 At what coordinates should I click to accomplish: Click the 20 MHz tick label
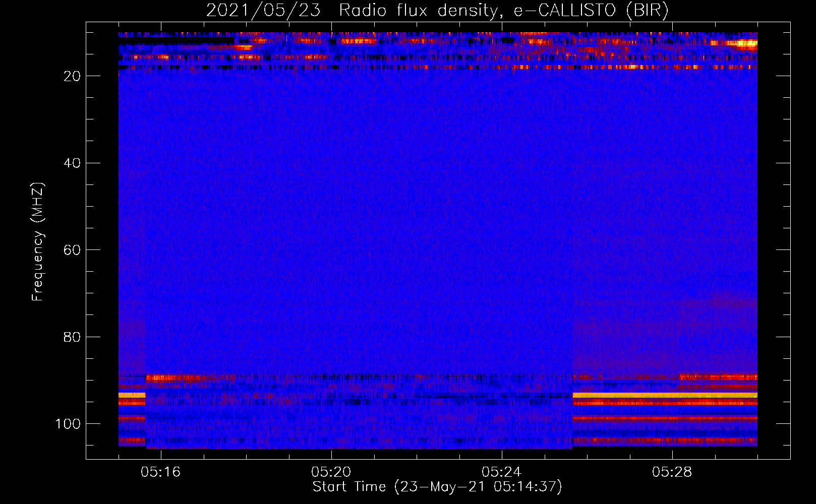coord(73,76)
